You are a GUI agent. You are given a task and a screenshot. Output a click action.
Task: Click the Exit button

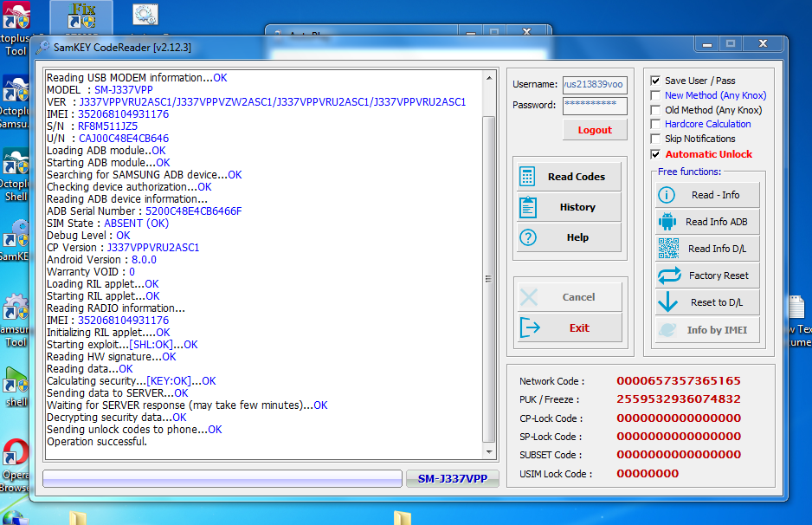tap(570, 327)
